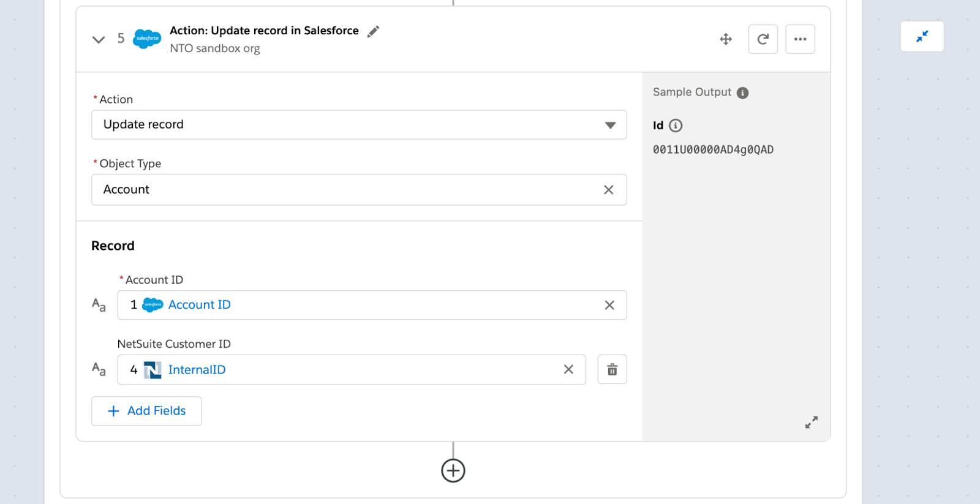This screenshot has width=980, height=504.
Task: Open the three-dot more options menu
Action: (x=801, y=39)
